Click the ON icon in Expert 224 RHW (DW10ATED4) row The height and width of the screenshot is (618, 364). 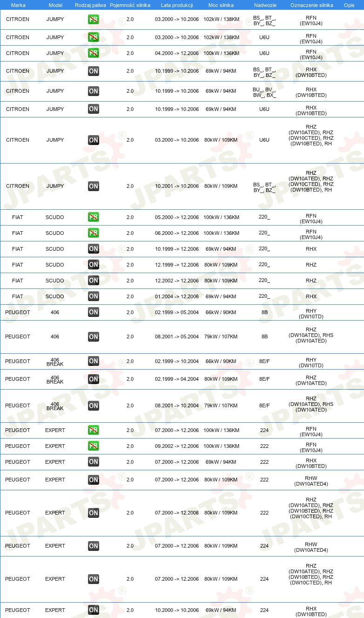coord(94,546)
